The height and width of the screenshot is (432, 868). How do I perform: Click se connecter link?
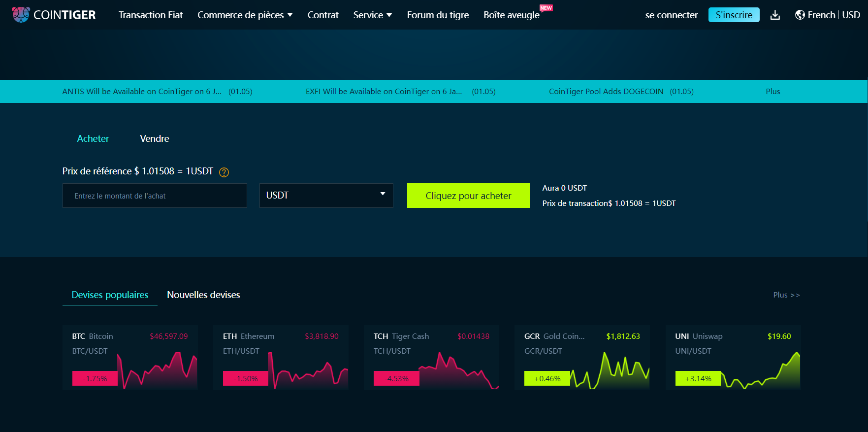pos(672,15)
